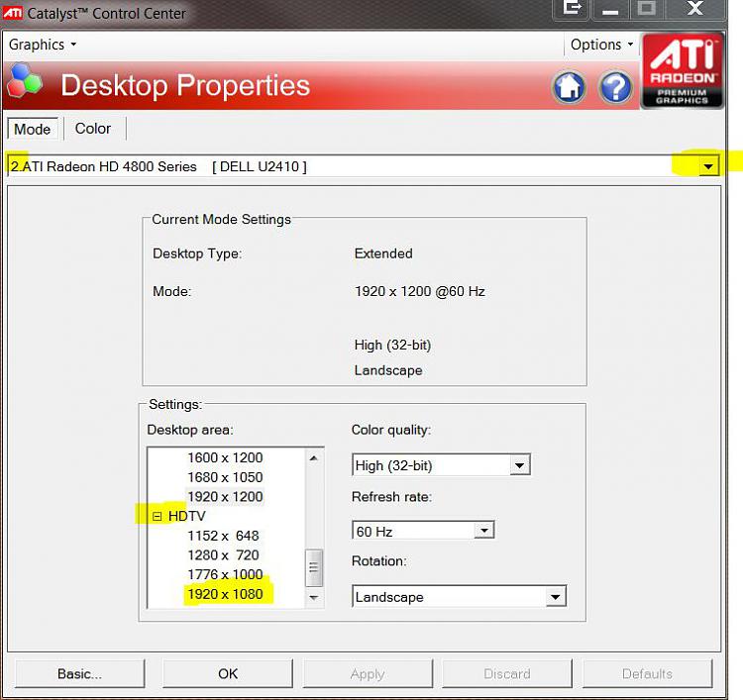Image resolution: width=743 pixels, height=700 pixels.
Task: Open the Home page icon
Action: pos(569,87)
